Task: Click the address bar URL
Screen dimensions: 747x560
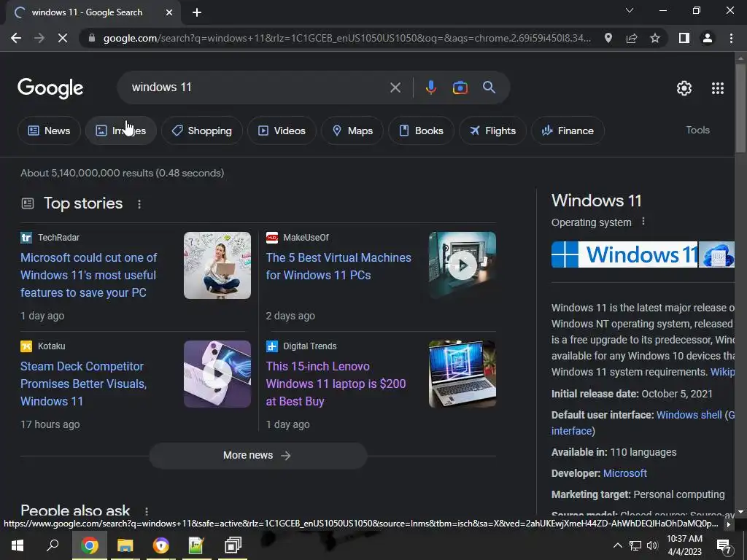Action: point(347,38)
